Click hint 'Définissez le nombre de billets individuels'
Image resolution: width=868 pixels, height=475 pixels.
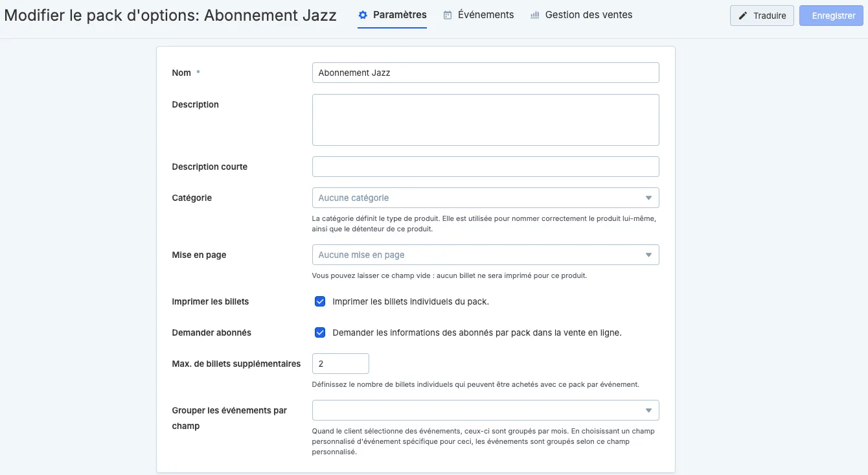475,384
